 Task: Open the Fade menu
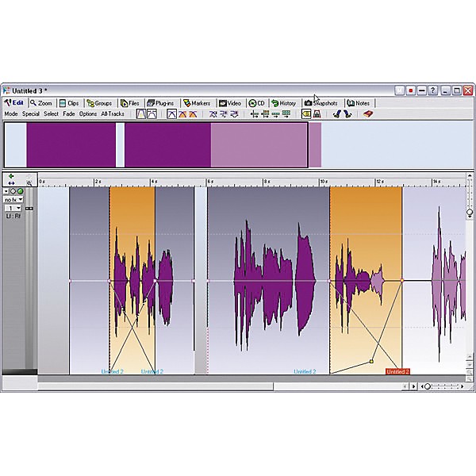click(x=69, y=113)
